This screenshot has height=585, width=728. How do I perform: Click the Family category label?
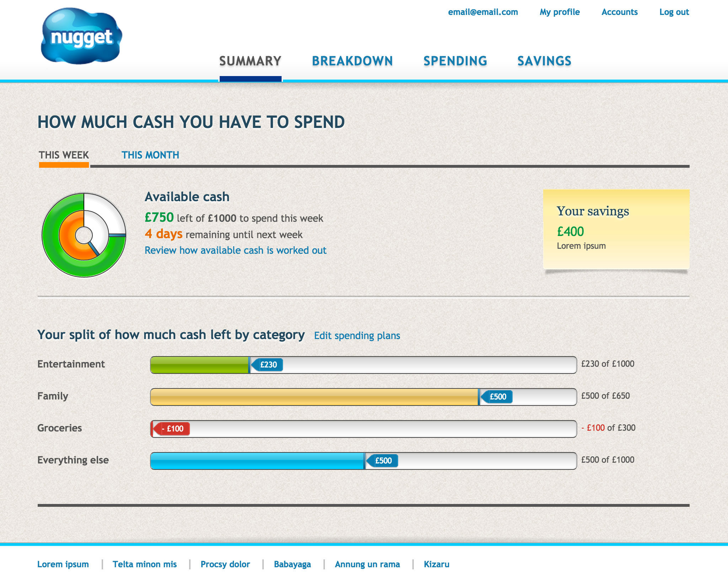click(x=53, y=396)
